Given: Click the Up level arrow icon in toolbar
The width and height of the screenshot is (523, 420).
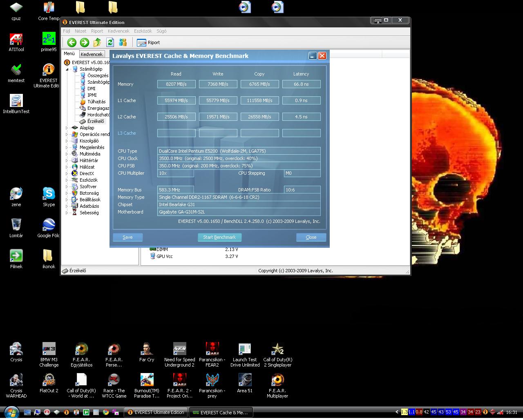Looking at the screenshot, I should (x=97, y=42).
